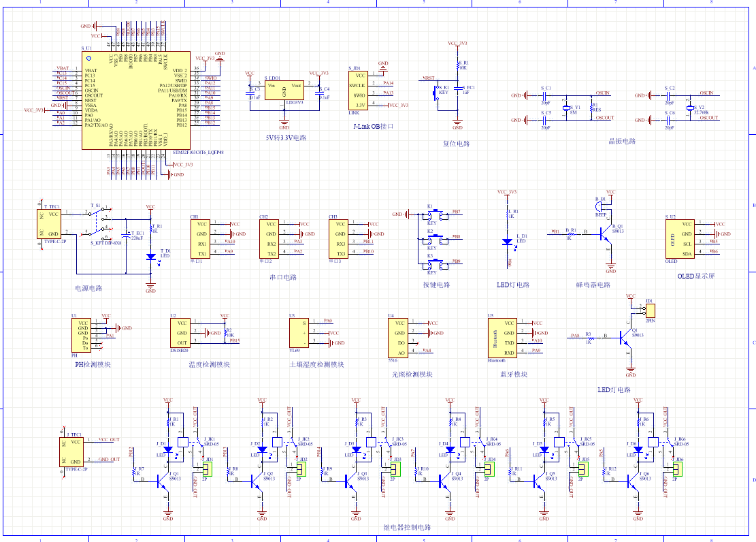Viewport: 756px width, 542px height.
Task: Click the U1 PH sensor module
Action: click(82, 335)
